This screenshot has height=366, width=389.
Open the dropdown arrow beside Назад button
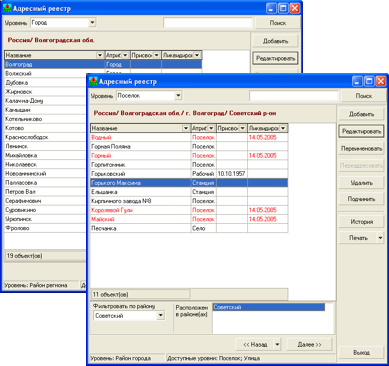[x=277, y=344]
